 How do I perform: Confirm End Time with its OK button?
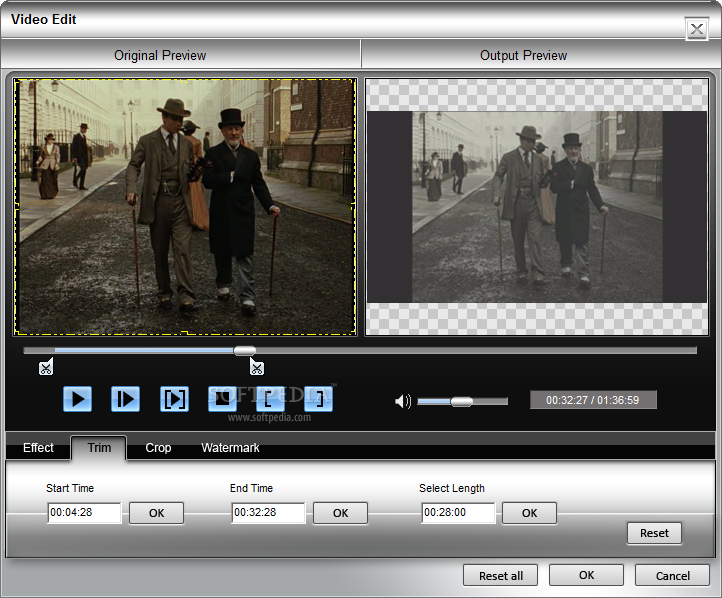pos(341,513)
